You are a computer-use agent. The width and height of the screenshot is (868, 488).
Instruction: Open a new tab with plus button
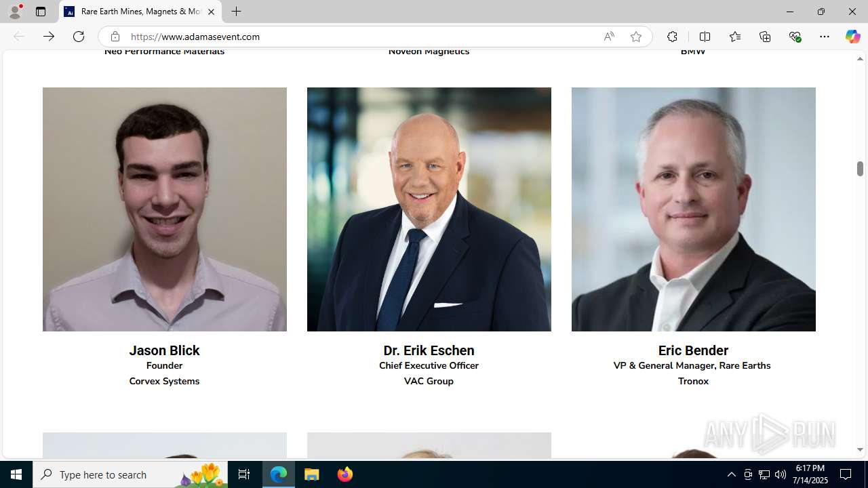pyautogui.click(x=236, y=12)
